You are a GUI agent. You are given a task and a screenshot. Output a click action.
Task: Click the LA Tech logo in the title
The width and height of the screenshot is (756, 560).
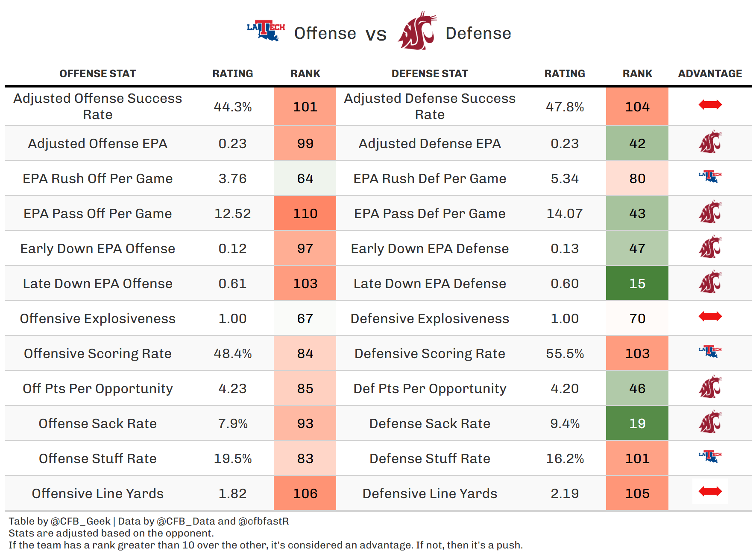coord(266,31)
